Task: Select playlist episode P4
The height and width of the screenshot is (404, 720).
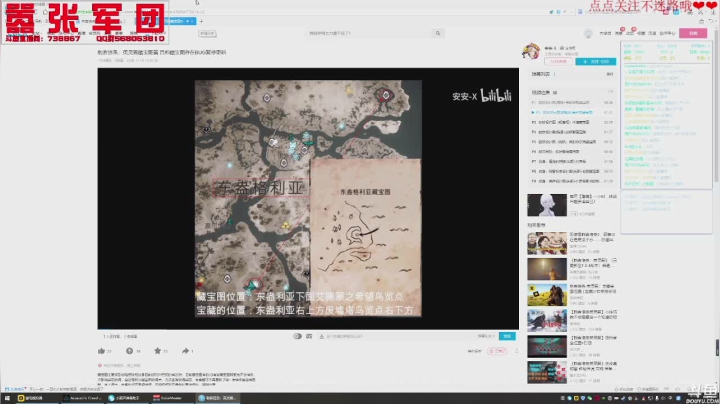Action: tap(572, 132)
